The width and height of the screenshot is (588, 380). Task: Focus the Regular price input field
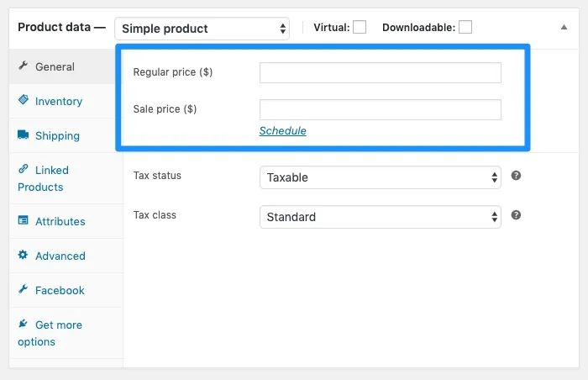[x=380, y=72]
